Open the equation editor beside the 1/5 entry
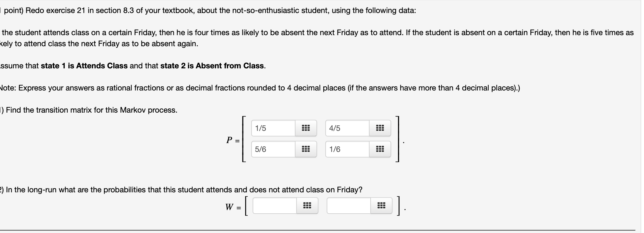This screenshot has height=233, width=644. tap(306, 128)
